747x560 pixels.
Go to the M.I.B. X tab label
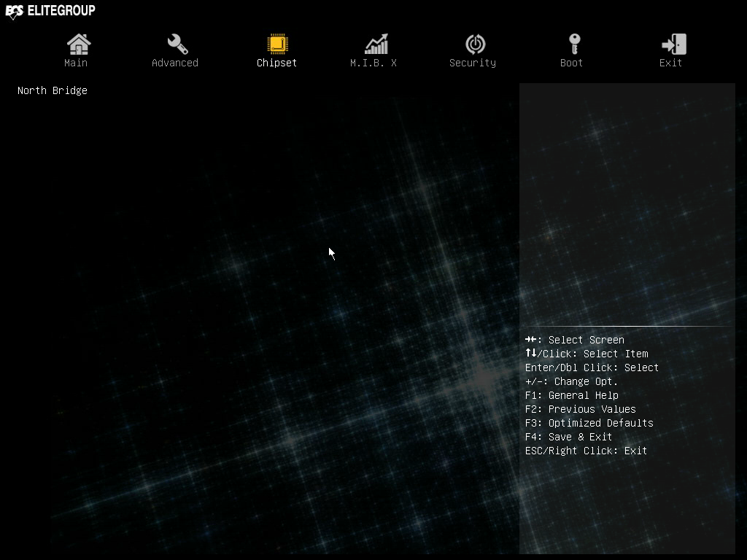pos(373,63)
